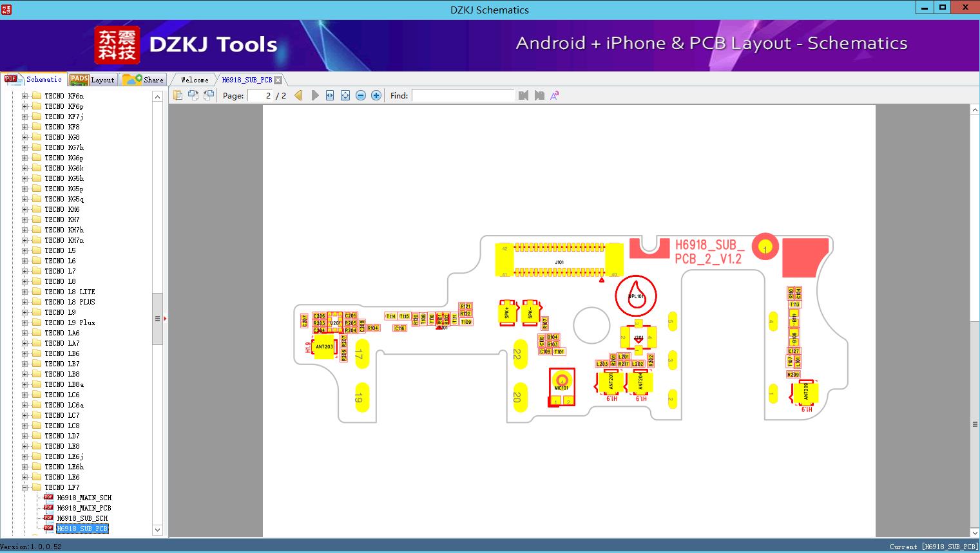This screenshot has height=553, width=980.
Task: Open the H6918_SUB_SCH file
Action: (82, 518)
